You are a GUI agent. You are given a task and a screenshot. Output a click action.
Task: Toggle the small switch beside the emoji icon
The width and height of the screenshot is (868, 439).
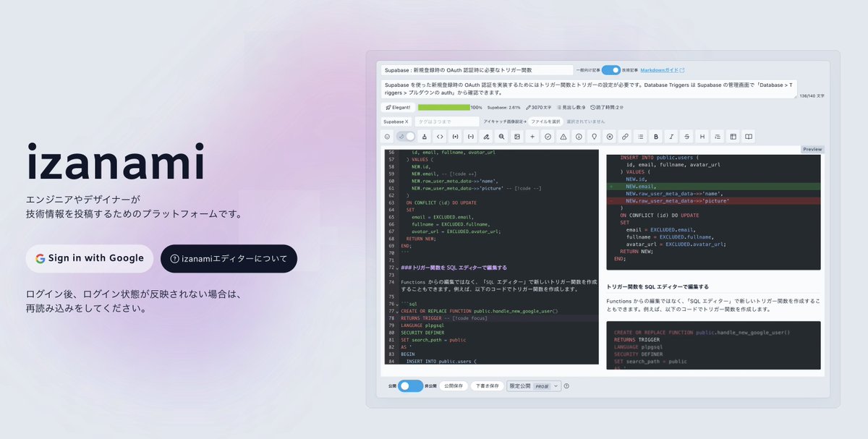(x=406, y=136)
